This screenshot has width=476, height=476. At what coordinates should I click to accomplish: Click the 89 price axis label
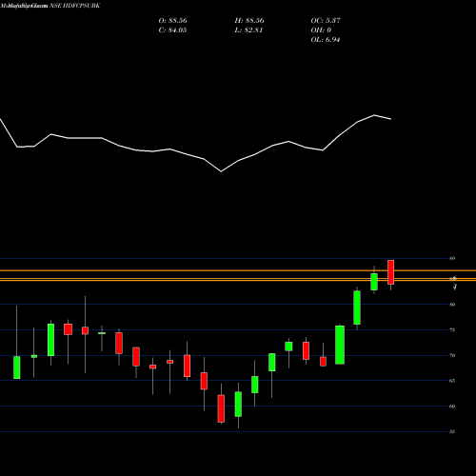[x=452, y=259]
